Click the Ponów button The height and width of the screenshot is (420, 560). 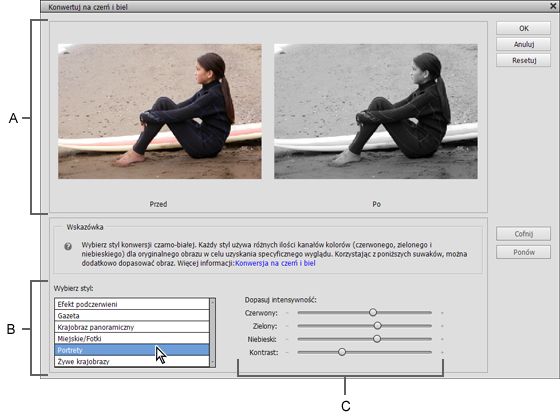[523, 252]
